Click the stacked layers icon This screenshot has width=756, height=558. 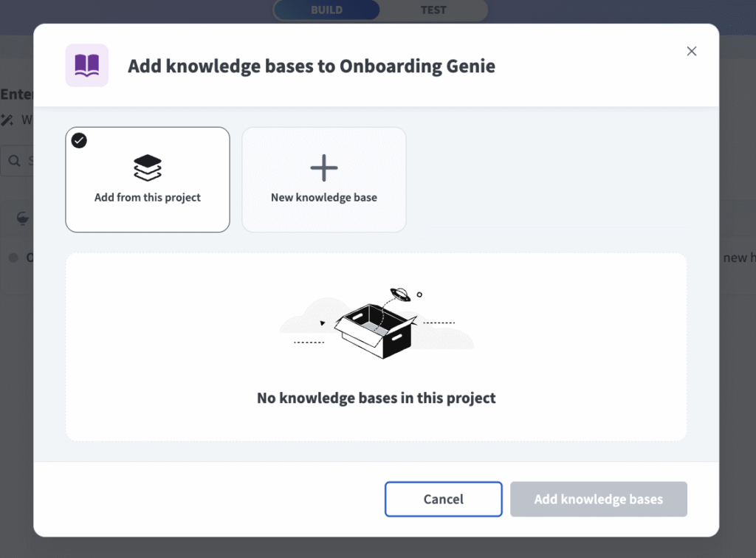148,168
